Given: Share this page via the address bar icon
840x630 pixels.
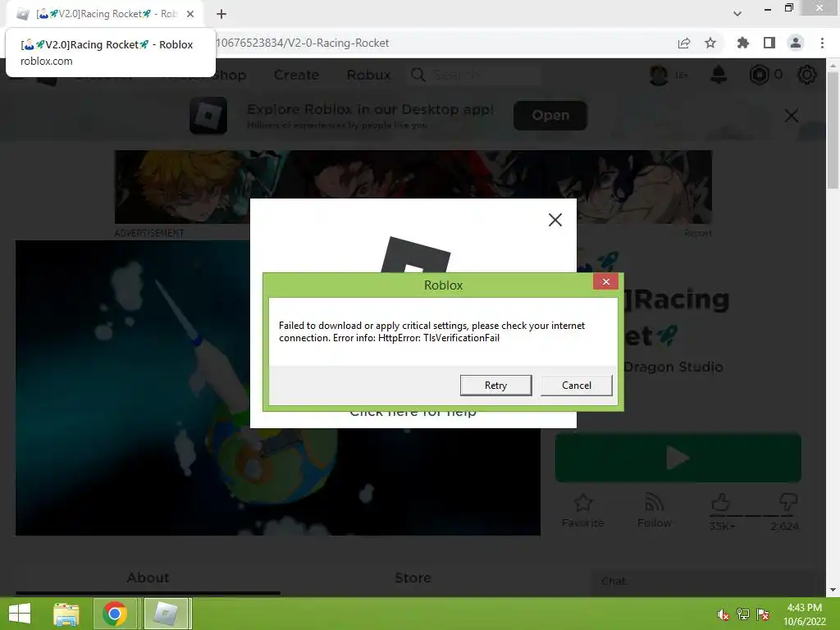Looking at the screenshot, I should click(x=684, y=43).
